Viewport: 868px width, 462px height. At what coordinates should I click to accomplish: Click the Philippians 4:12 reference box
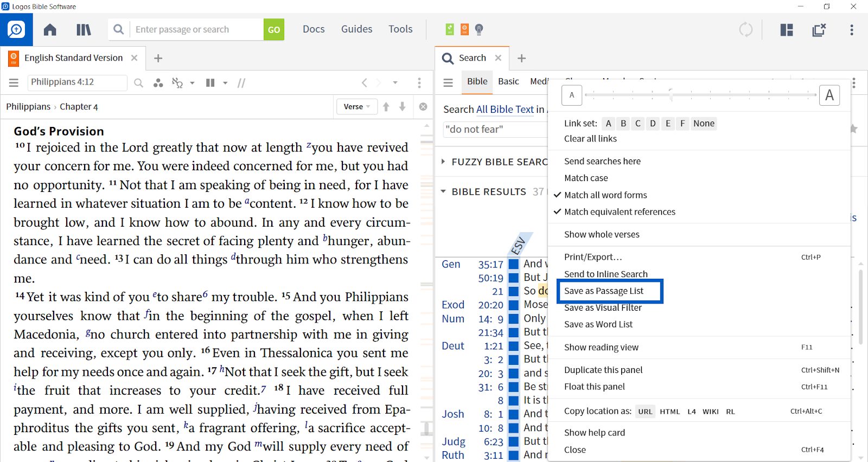[77, 82]
